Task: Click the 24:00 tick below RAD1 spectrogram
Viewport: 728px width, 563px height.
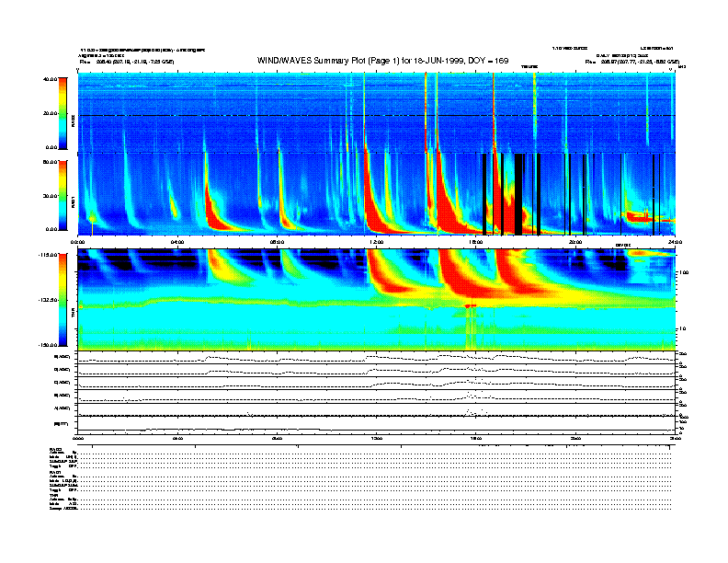Action: pos(675,242)
